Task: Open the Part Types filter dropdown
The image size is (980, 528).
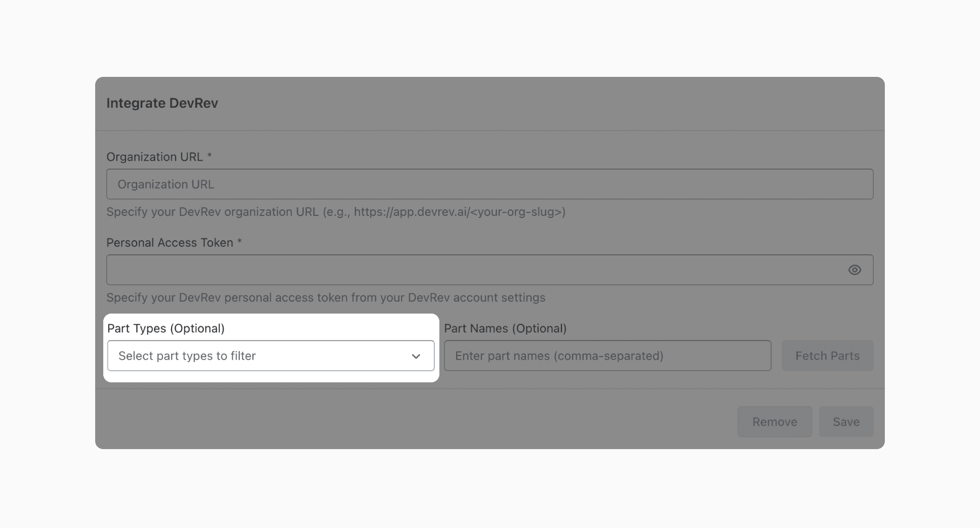Action: pos(271,356)
